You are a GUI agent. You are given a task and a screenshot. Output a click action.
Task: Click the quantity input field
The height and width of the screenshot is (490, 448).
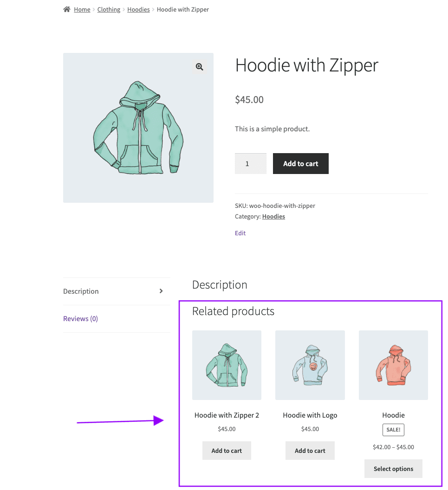251,163
